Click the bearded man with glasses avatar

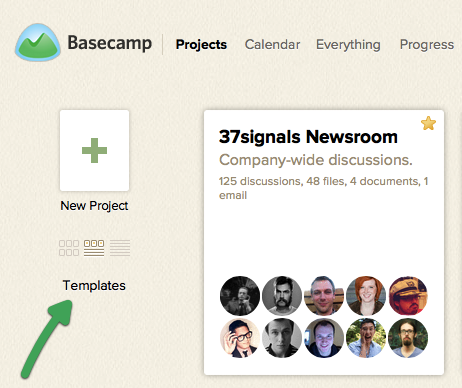[x=408, y=338]
